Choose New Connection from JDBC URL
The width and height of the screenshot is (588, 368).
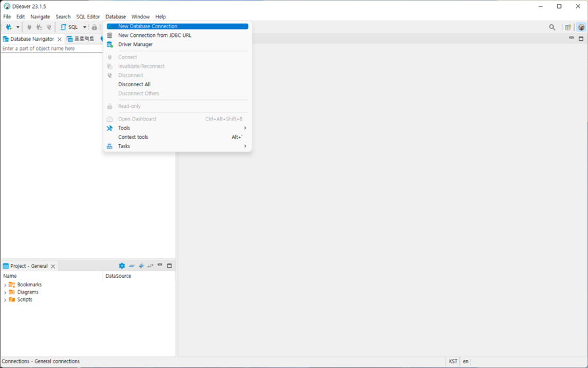click(154, 36)
